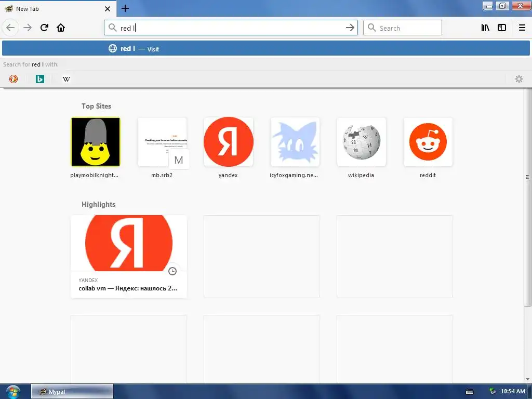This screenshot has height=399, width=532.
Task: Open search settings gear icon
Action: tap(519, 79)
